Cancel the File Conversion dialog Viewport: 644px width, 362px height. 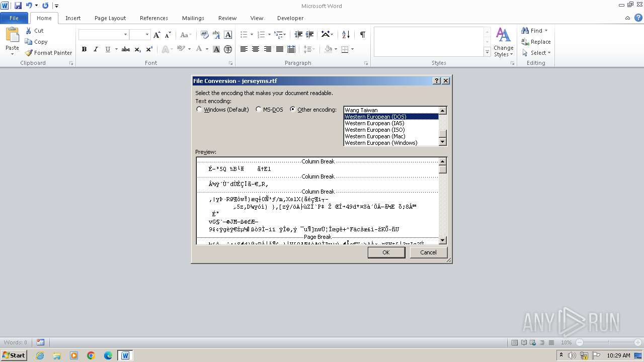[428, 252]
